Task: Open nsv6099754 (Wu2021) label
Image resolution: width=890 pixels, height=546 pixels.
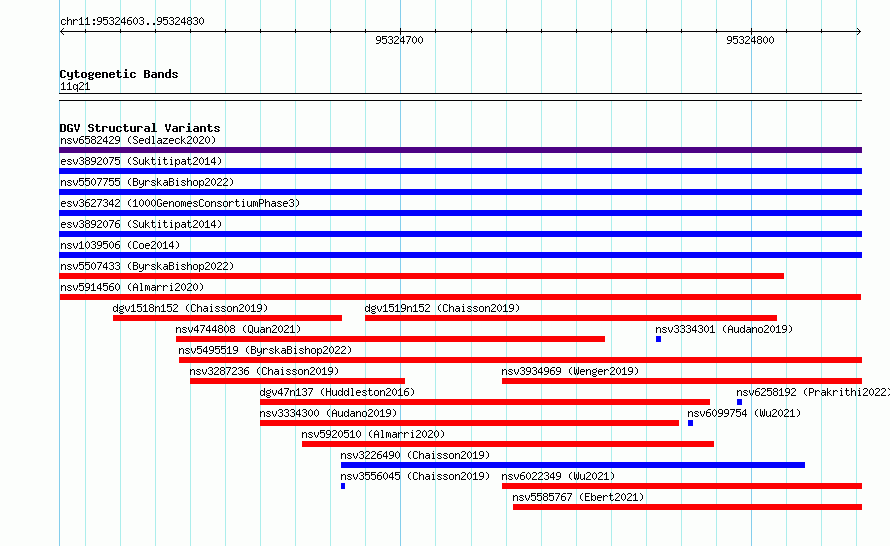Action: 744,413
